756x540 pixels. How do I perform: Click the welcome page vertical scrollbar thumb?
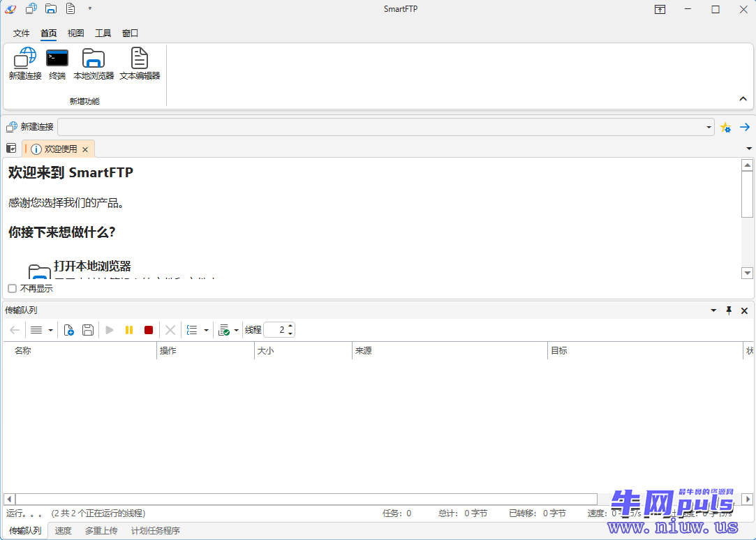748,194
